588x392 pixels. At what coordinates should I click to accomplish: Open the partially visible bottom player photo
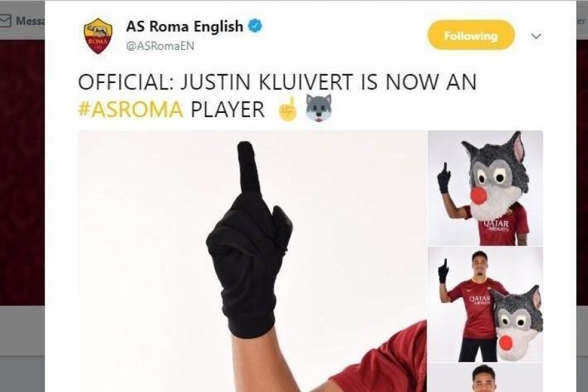point(485,378)
